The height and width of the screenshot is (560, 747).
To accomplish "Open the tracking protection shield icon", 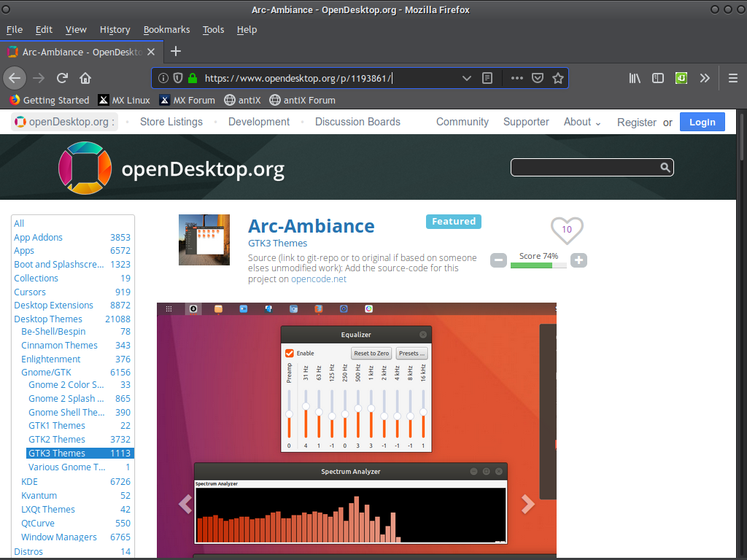I will [x=178, y=78].
